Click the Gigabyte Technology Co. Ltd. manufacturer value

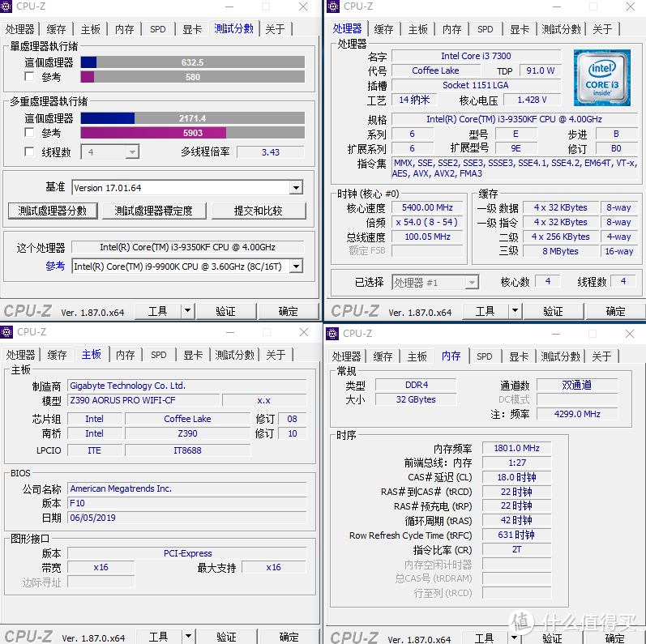[186, 386]
